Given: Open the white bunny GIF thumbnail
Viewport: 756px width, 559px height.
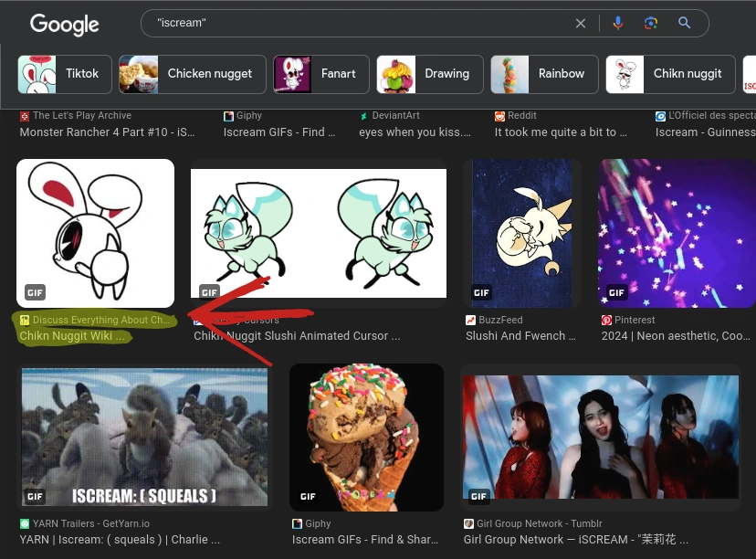Looking at the screenshot, I should click(x=96, y=233).
